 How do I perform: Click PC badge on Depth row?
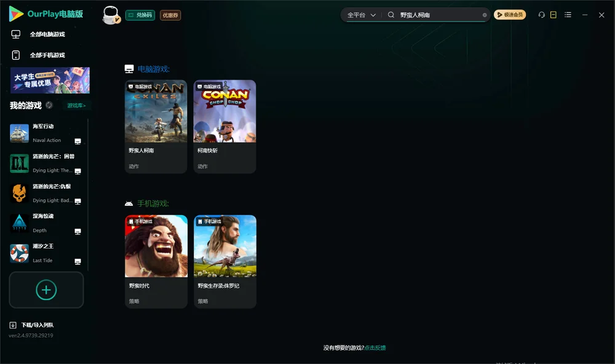(77, 232)
